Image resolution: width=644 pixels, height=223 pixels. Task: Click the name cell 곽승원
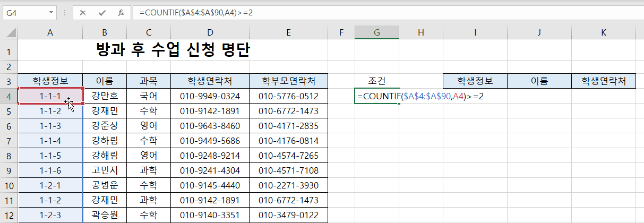[105, 215]
